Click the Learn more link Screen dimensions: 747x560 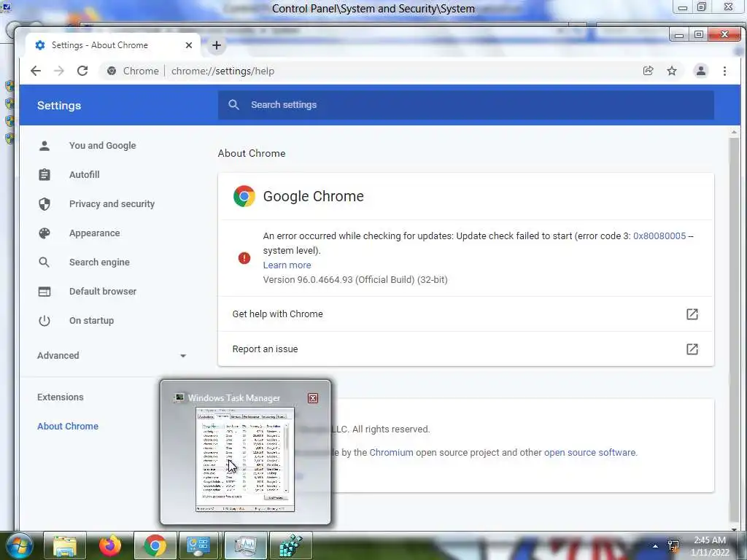click(x=287, y=265)
